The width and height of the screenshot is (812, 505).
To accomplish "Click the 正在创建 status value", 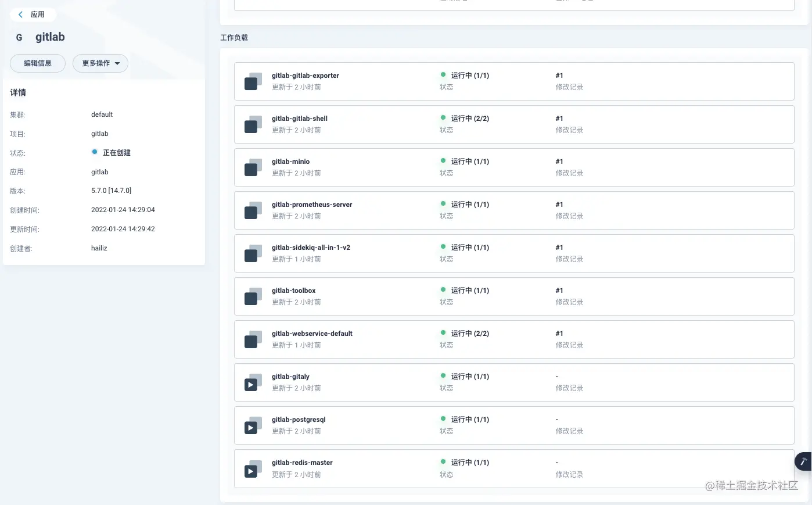I will pyautogui.click(x=117, y=153).
